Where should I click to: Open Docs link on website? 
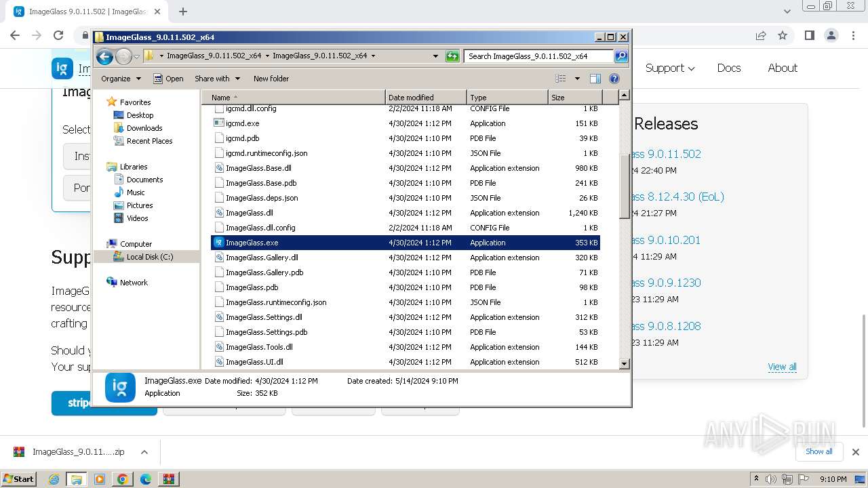(x=729, y=68)
